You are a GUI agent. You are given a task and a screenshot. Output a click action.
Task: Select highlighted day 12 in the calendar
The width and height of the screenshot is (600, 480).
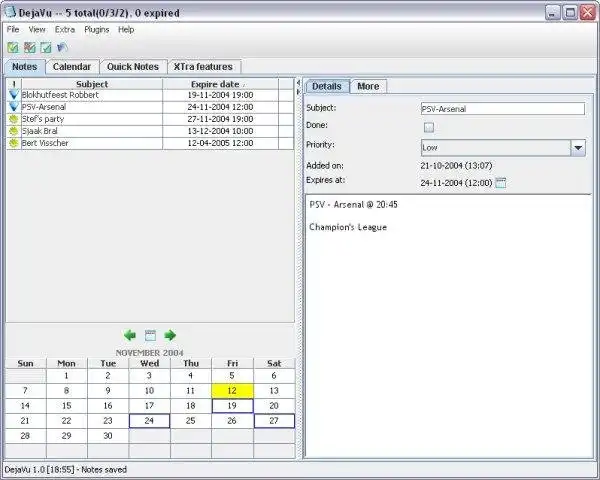point(232,391)
